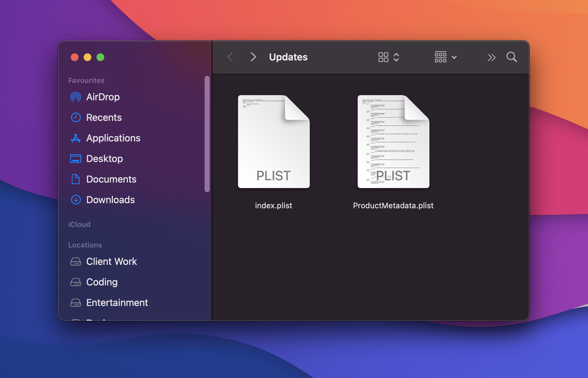Viewport: 588px width, 378px height.
Task: Collapse the Locations section
Action: [85, 245]
